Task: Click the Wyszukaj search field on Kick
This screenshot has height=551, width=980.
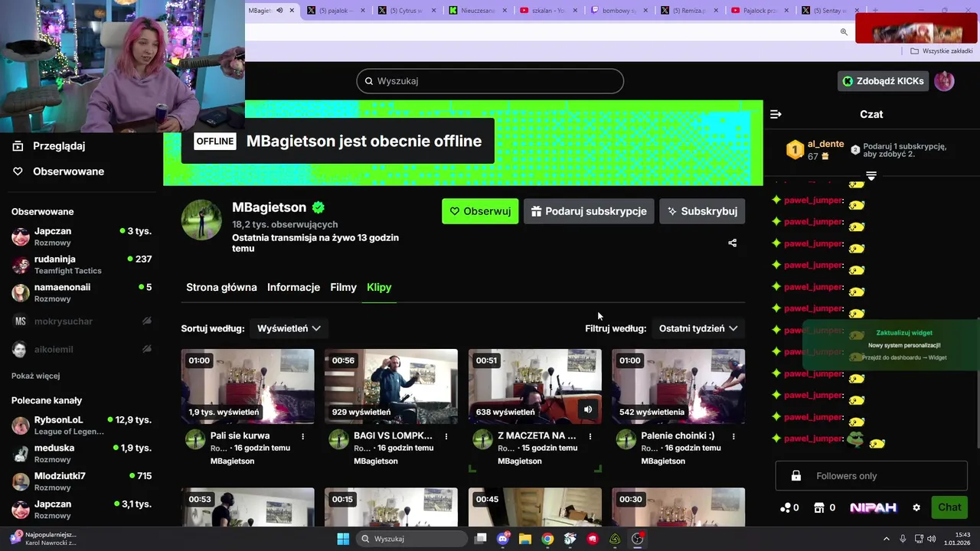Action: (x=490, y=81)
